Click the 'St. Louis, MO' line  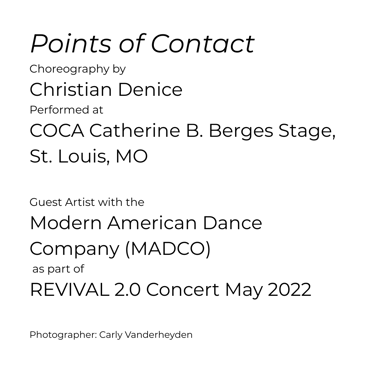(x=89, y=156)
